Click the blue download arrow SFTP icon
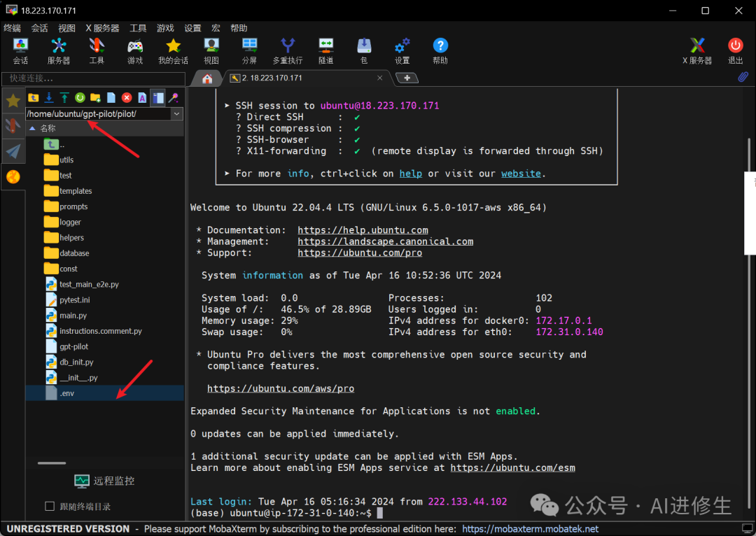Image resolution: width=756 pixels, height=536 pixels. tap(49, 98)
